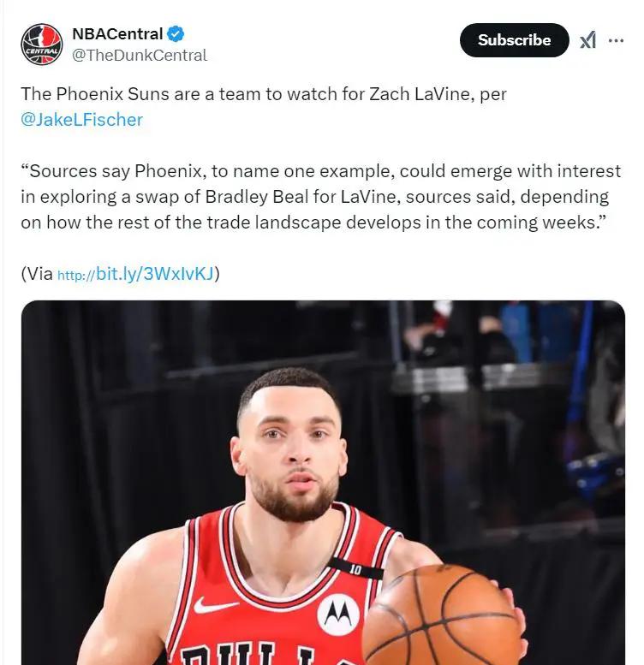Click the basketball in the photo
The image size is (644, 665).
click(x=444, y=615)
